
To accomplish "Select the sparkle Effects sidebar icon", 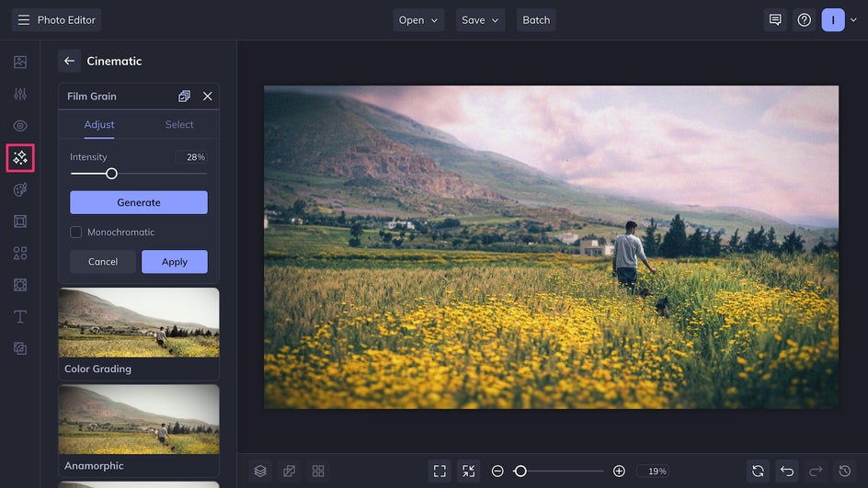I will [20, 158].
